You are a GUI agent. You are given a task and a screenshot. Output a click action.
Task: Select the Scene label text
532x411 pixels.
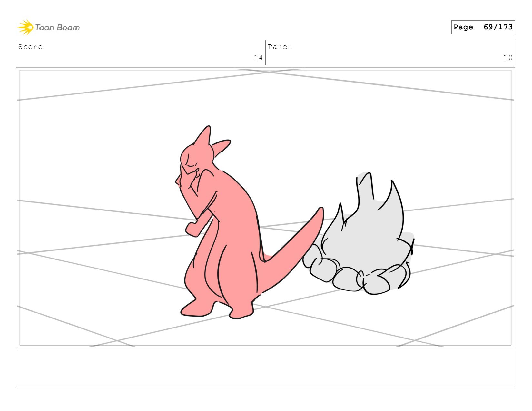coord(30,47)
